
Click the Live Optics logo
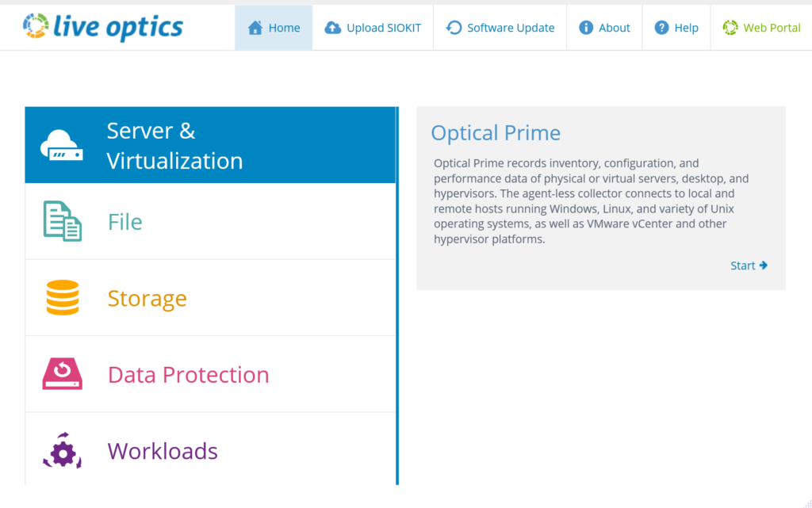click(103, 27)
